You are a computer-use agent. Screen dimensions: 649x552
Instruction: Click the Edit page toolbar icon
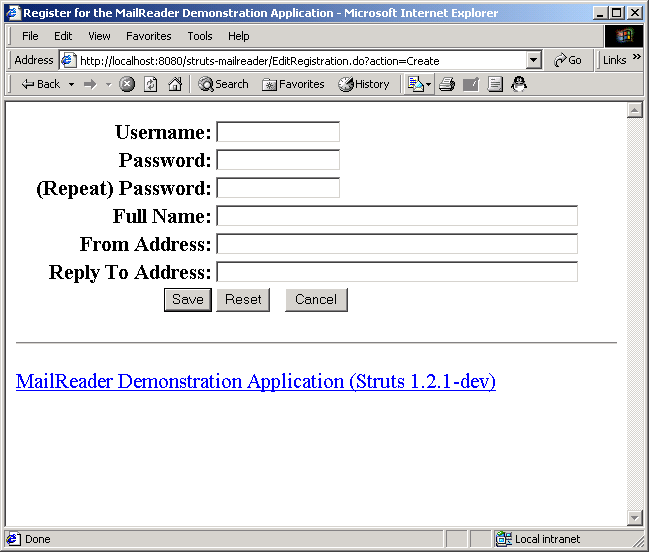click(471, 84)
